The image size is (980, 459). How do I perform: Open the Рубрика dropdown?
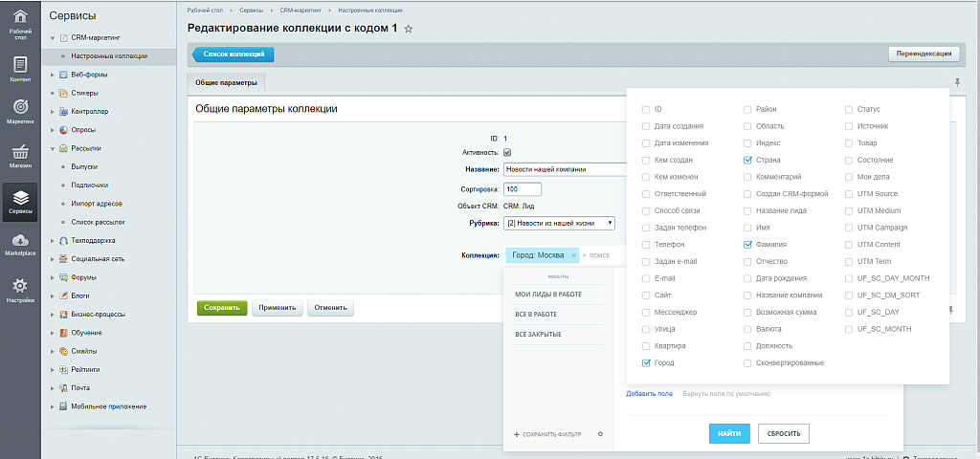559,223
